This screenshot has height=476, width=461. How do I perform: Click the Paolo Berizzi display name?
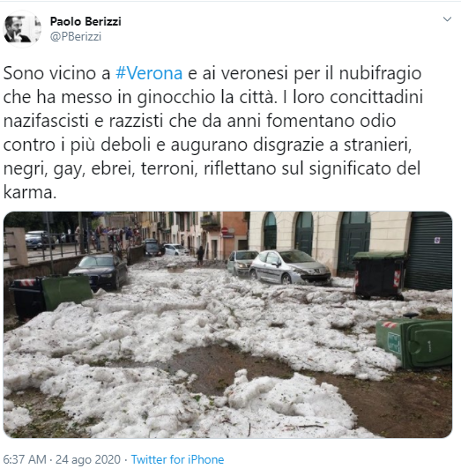[x=86, y=21]
